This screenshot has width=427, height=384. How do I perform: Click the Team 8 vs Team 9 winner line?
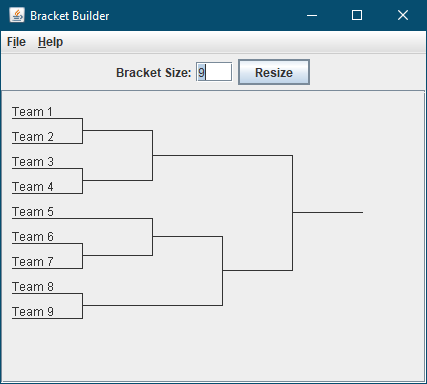point(152,305)
